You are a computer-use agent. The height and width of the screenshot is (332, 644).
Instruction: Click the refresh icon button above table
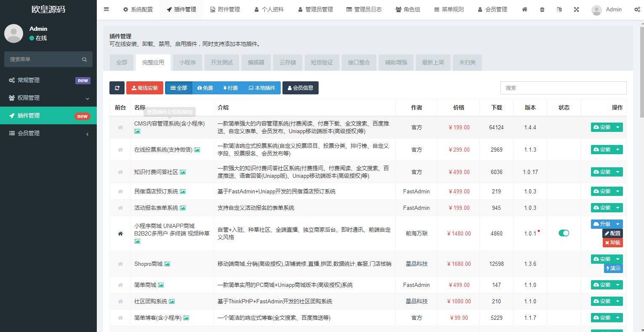(x=117, y=88)
